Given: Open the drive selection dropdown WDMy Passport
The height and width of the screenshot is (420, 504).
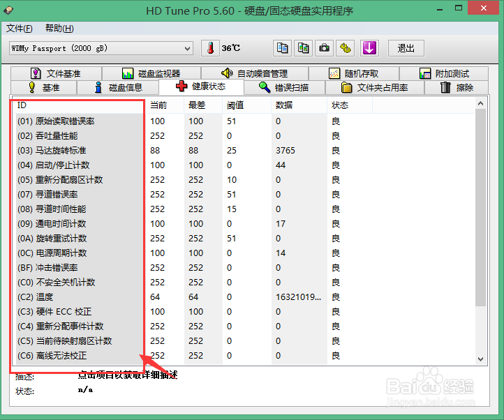Looking at the screenshot, I should (x=101, y=48).
